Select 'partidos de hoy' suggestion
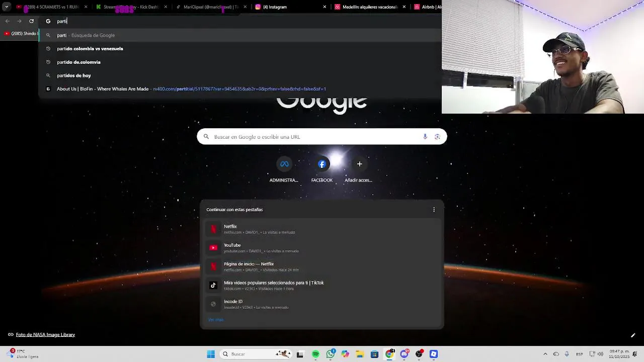Image resolution: width=644 pixels, height=362 pixels. [x=240, y=75]
